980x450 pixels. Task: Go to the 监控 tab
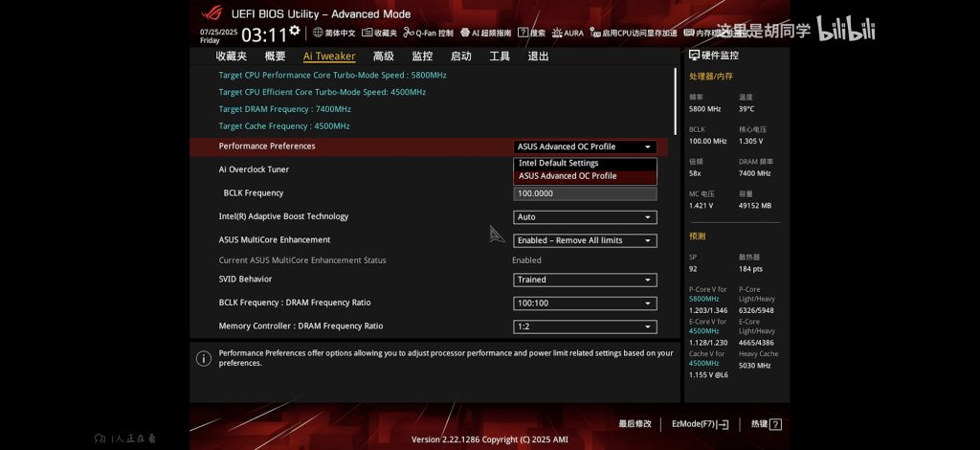(422, 56)
